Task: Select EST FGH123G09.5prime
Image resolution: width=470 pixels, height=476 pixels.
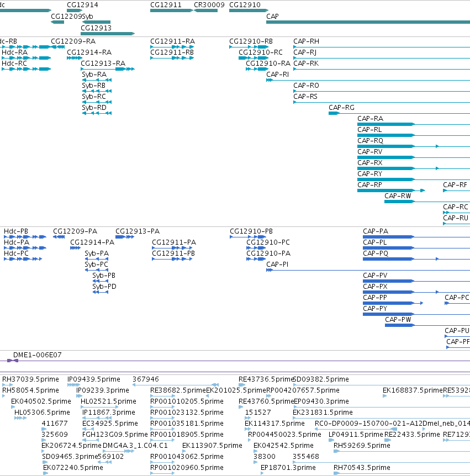Action: click(x=90, y=440)
